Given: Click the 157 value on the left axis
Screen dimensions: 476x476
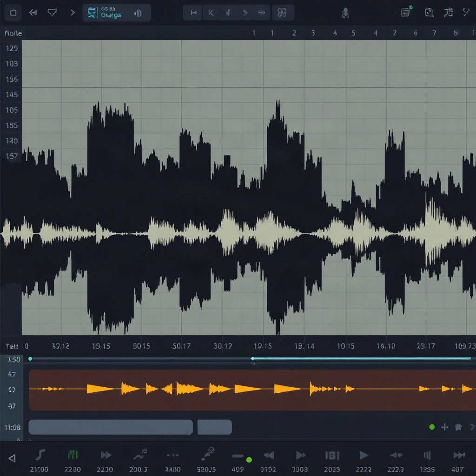Looking at the screenshot, I should pyautogui.click(x=12, y=156).
